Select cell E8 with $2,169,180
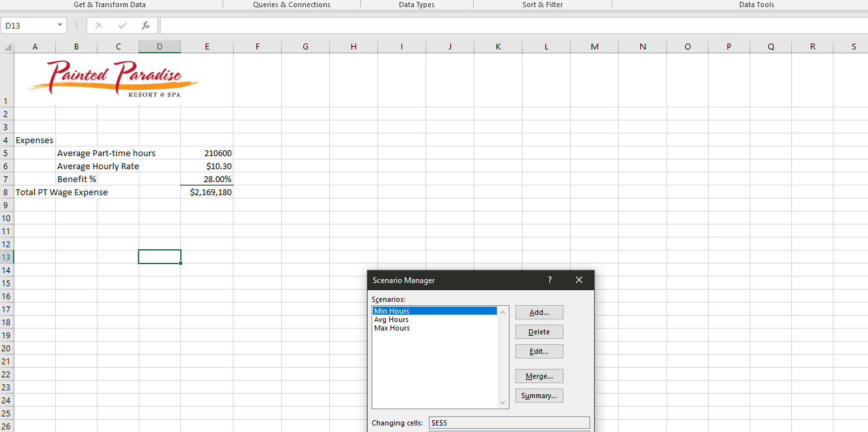The image size is (868, 432). 207,192
